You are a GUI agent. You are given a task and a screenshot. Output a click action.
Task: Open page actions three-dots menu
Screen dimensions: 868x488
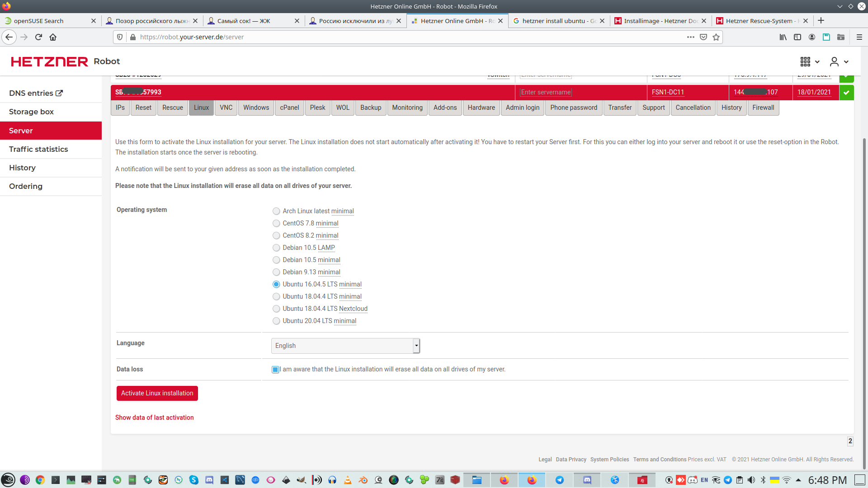pos(690,37)
